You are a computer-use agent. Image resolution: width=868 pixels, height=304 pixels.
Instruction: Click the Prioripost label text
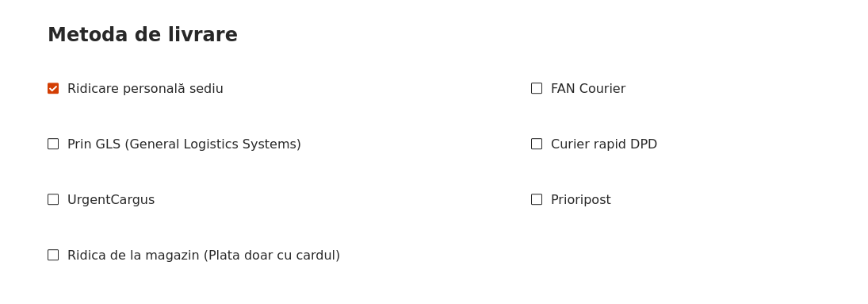pyautogui.click(x=581, y=200)
